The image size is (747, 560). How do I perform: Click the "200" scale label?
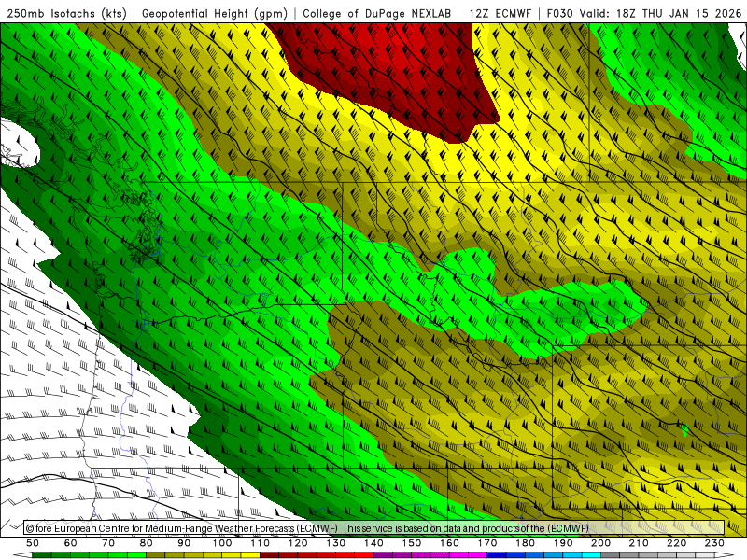pyautogui.click(x=600, y=543)
